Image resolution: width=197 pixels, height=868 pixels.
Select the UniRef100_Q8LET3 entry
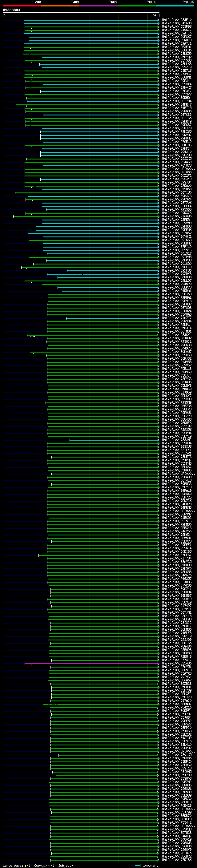[177, 457]
